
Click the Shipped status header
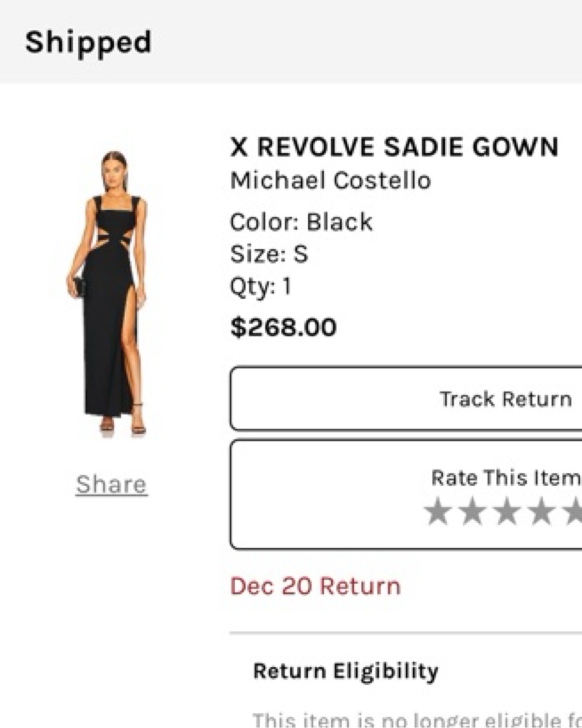coord(88,42)
